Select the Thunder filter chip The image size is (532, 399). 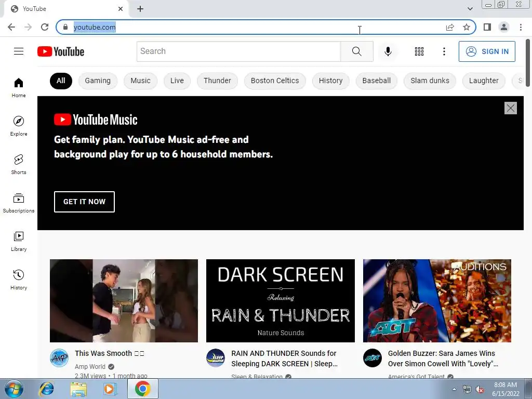[x=217, y=81]
